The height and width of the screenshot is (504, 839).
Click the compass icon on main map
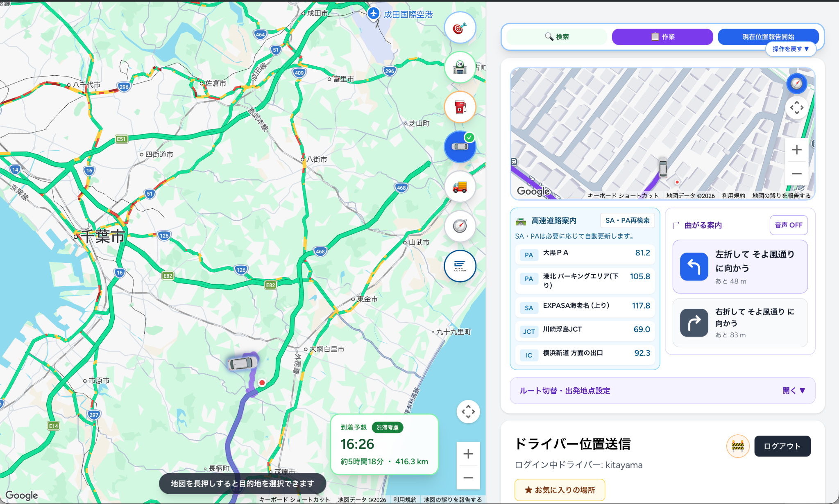[460, 226]
